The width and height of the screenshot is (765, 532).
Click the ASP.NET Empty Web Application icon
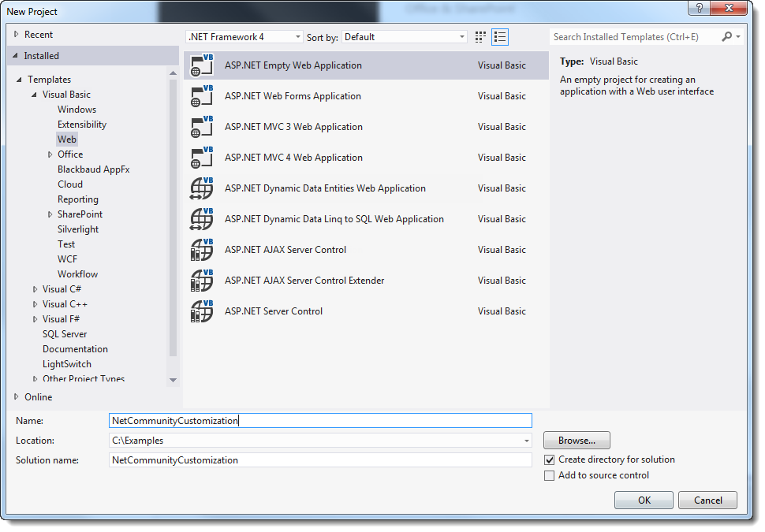click(201, 65)
